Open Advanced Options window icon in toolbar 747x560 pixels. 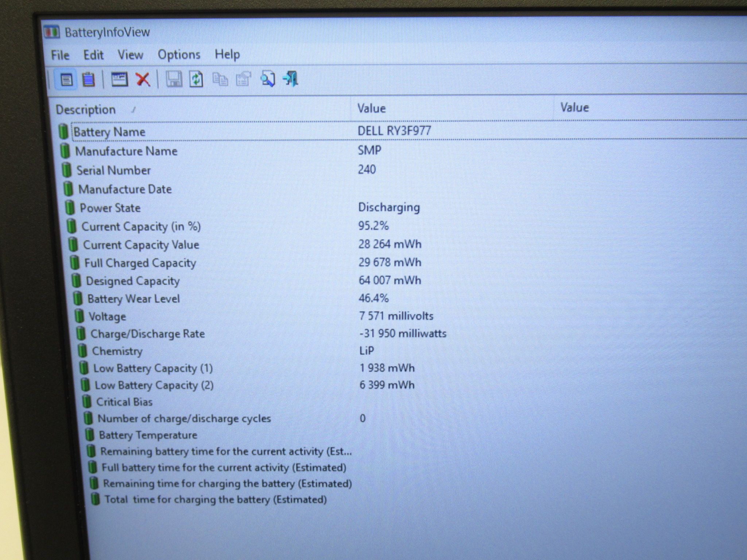tap(119, 79)
